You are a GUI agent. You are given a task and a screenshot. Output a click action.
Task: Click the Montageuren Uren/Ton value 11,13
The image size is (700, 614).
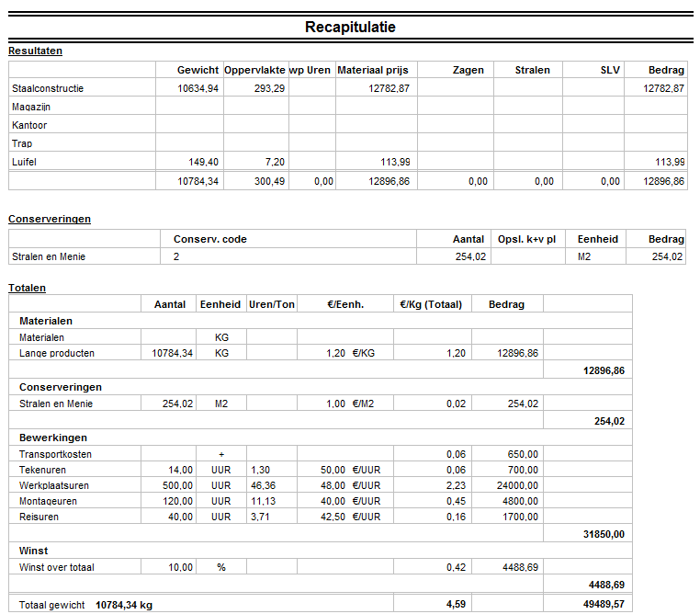263,501
